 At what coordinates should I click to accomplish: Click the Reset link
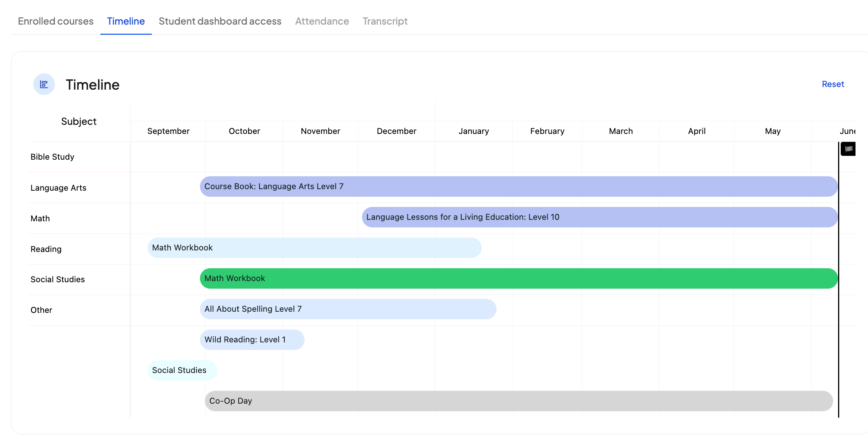pyautogui.click(x=832, y=84)
